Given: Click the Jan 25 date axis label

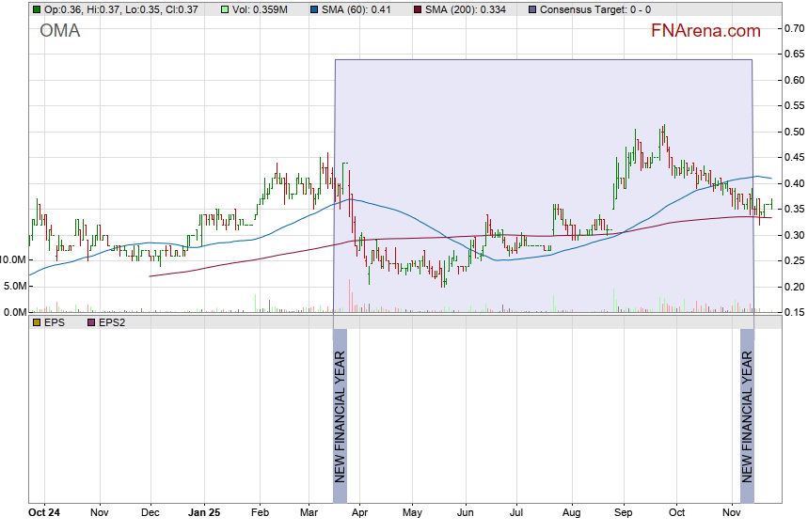Looking at the screenshot, I should tap(204, 513).
